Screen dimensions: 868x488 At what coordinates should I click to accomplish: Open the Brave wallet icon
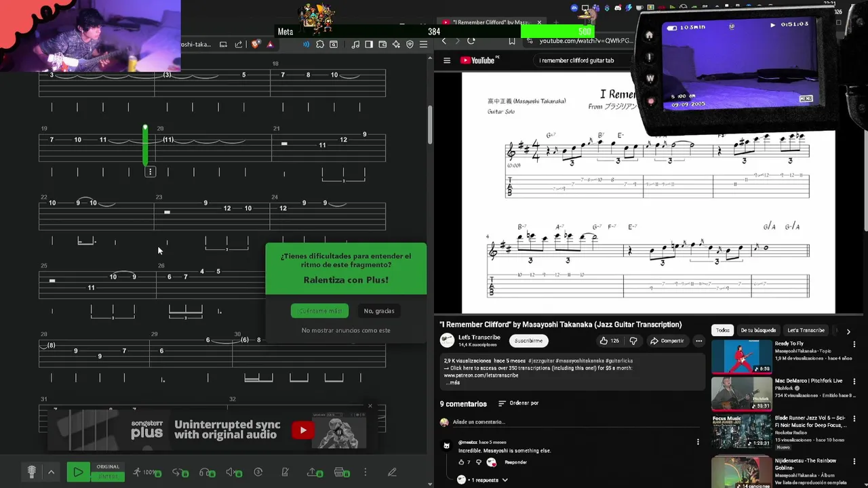coord(382,44)
